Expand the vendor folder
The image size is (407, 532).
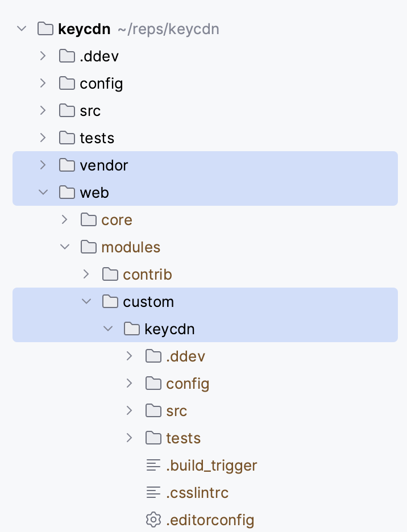pos(43,165)
